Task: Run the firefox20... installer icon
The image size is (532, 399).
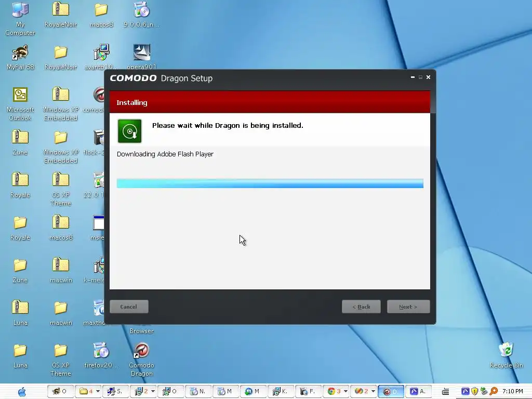Action: click(101, 355)
